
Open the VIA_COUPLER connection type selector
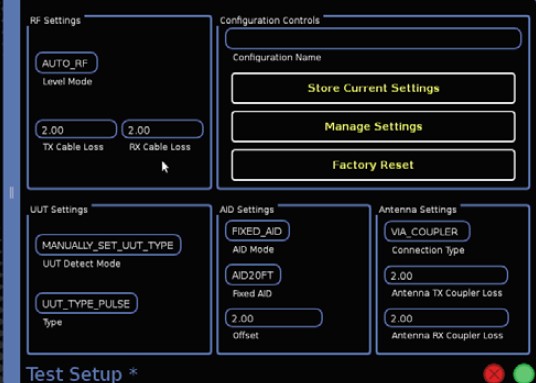[427, 232]
